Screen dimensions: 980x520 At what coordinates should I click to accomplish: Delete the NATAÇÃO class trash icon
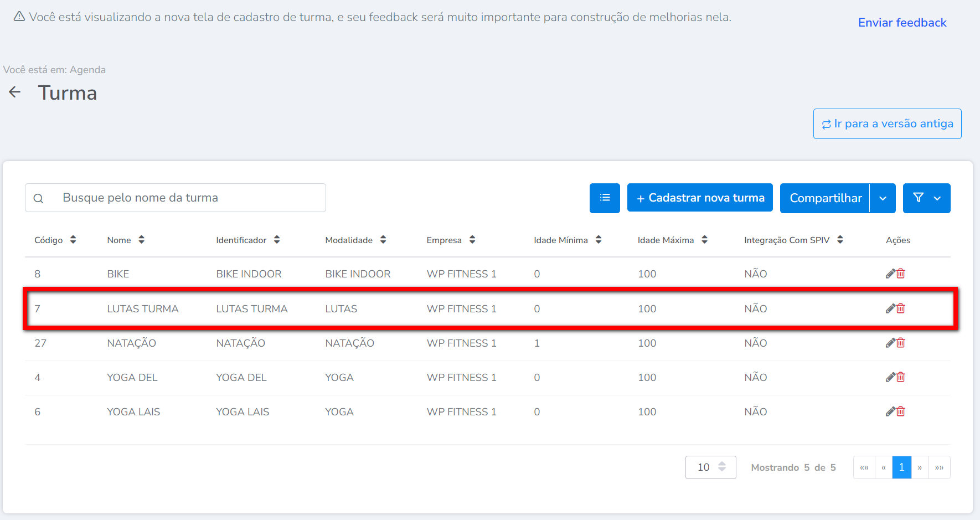pyautogui.click(x=901, y=343)
